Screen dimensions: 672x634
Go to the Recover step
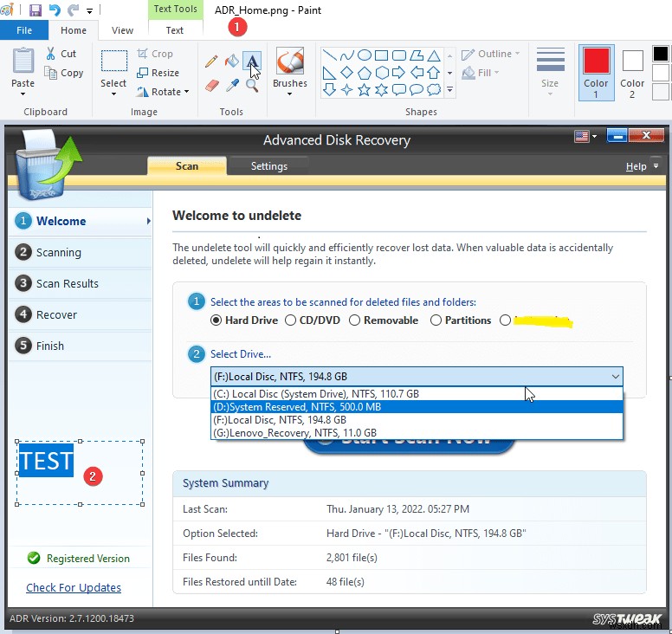[x=81, y=314]
